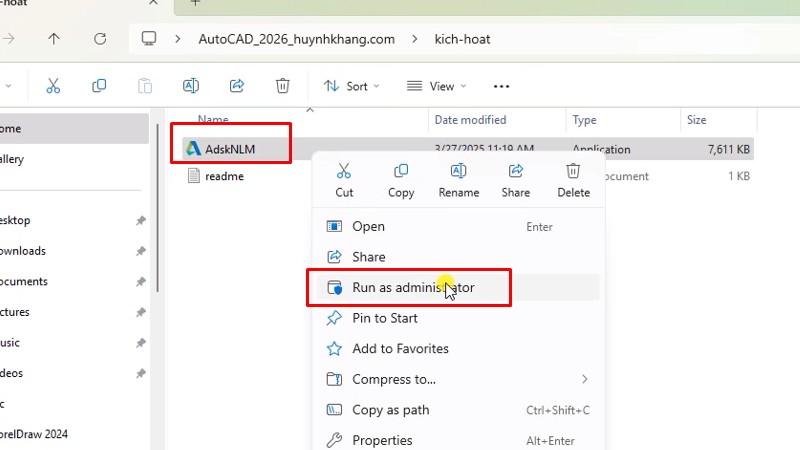Open the See more options menu
The width and height of the screenshot is (800, 450).
pos(502,86)
